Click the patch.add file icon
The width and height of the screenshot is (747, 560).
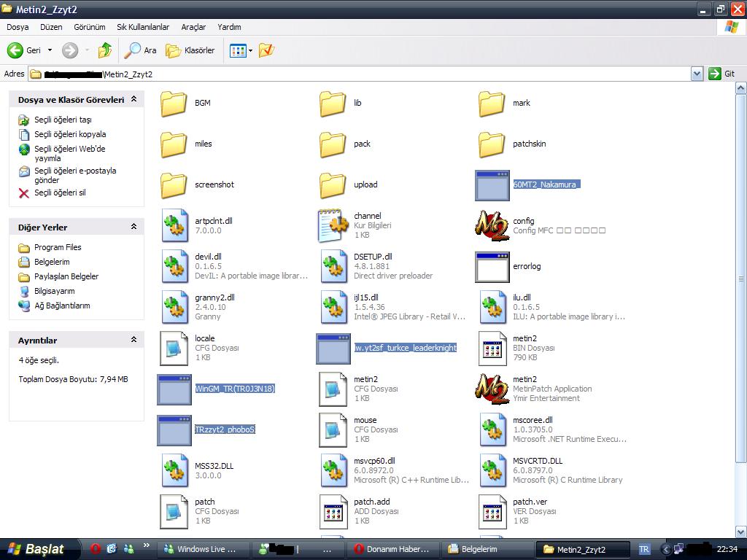point(333,512)
